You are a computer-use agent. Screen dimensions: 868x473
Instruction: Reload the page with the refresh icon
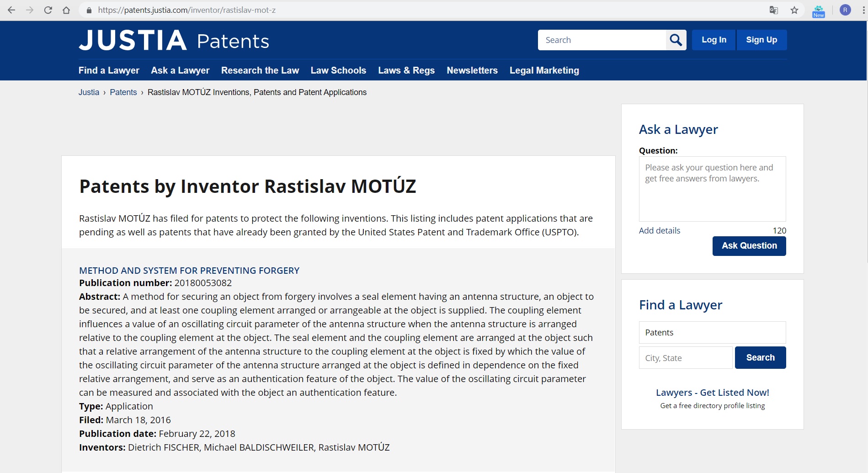[48, 10]
